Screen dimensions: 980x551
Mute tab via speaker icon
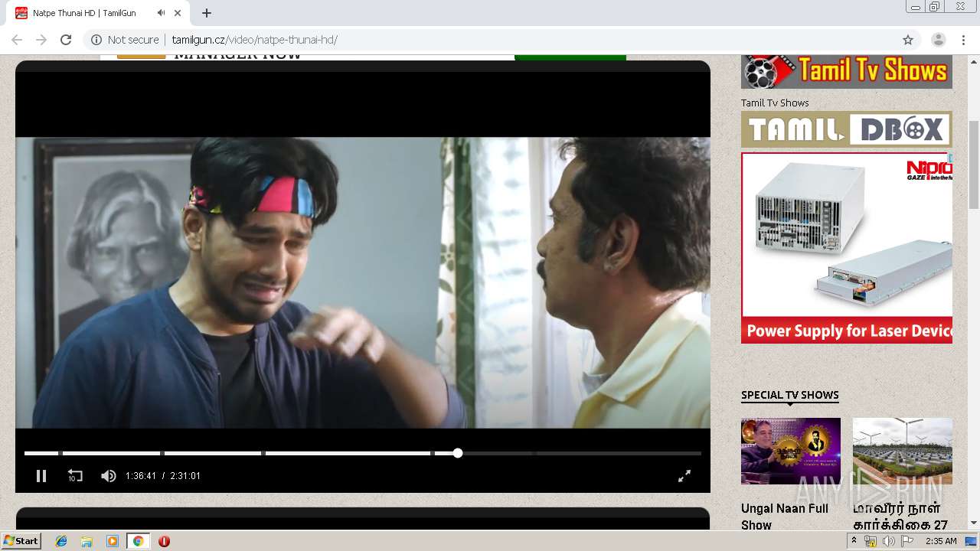click(x=161, y=13)
